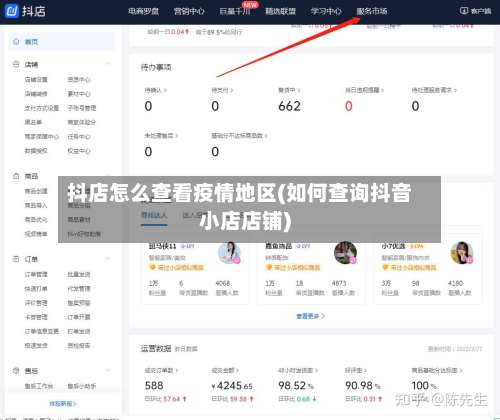Open 电商罗盘 in top navigation
The width and height of the screenshot is (500, 420).
click(143, 11)
